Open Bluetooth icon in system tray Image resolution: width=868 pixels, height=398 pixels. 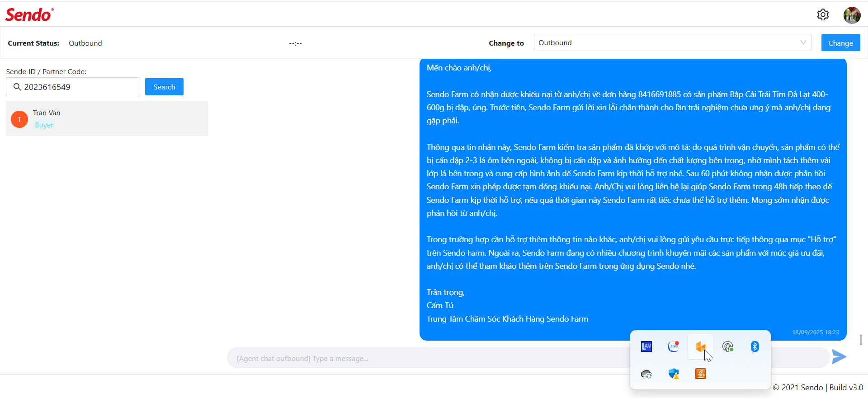(755, 346)
